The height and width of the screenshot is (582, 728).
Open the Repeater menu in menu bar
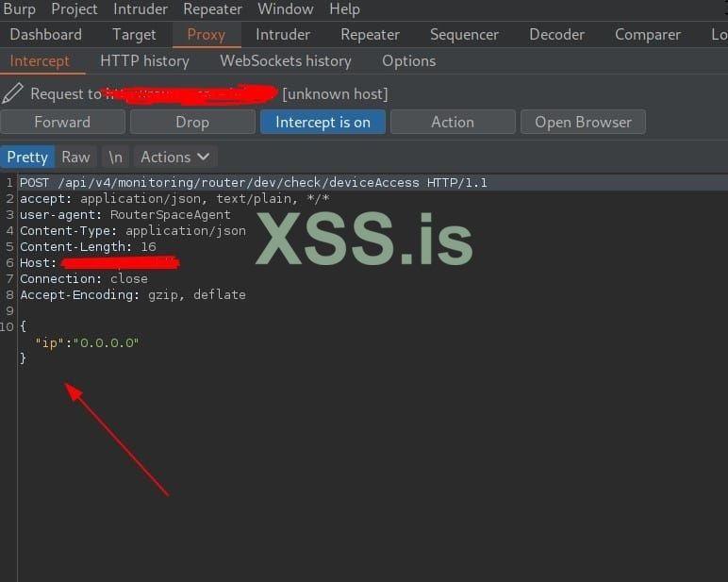click(x=212, y=9)
